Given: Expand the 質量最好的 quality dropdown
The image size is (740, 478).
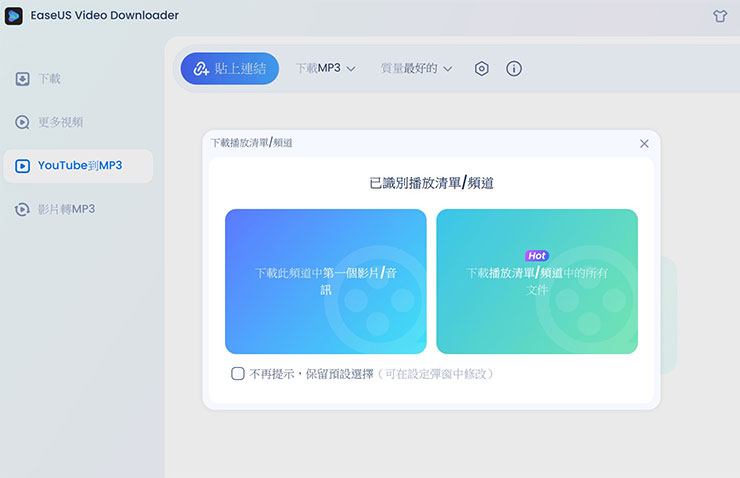Looking at the screenshot, I should click(416, 68).
